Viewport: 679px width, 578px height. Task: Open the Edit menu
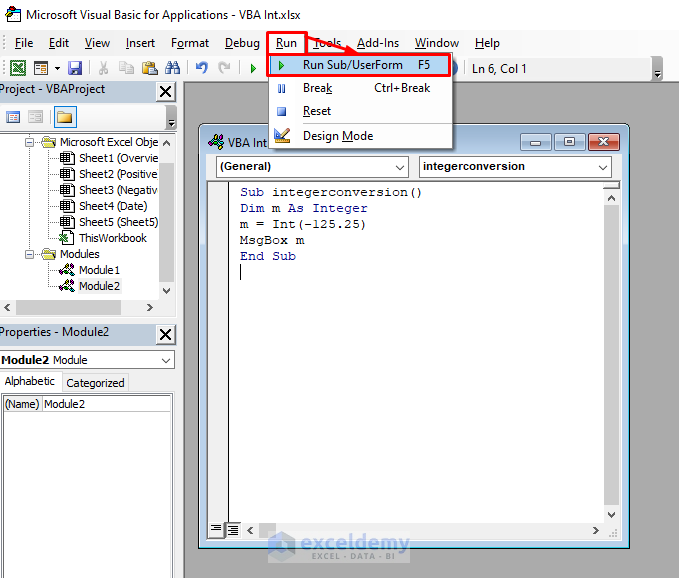pyautogui.click(x=58, y=43)
